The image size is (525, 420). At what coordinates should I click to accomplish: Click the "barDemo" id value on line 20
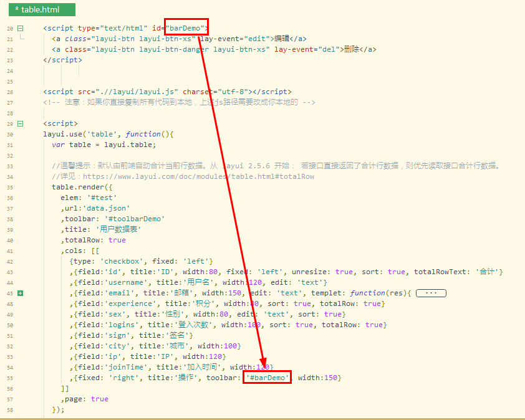point(185,28)
